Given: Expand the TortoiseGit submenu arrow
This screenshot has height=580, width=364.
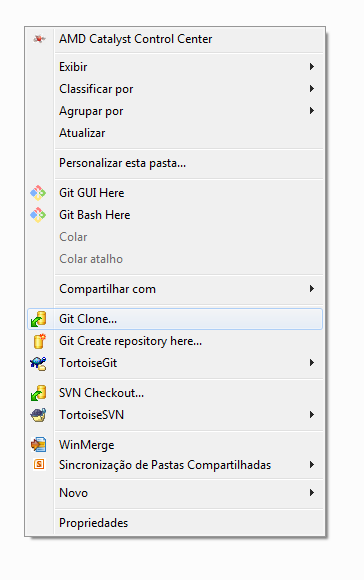Looking at the screenshot, I should click(x=312, y=363).
